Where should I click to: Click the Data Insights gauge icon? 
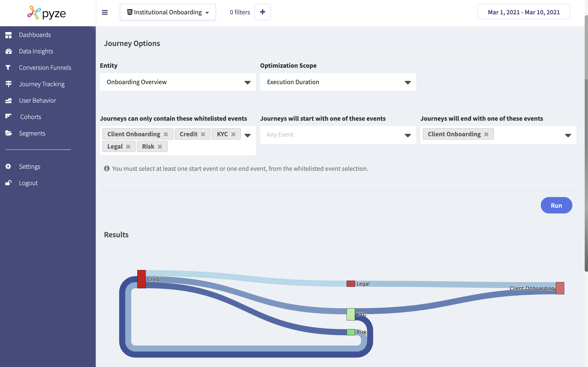click(8, 51)
